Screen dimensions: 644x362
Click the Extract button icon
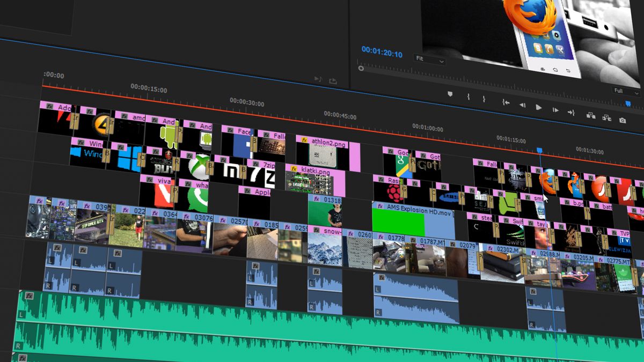click(607, 118)
